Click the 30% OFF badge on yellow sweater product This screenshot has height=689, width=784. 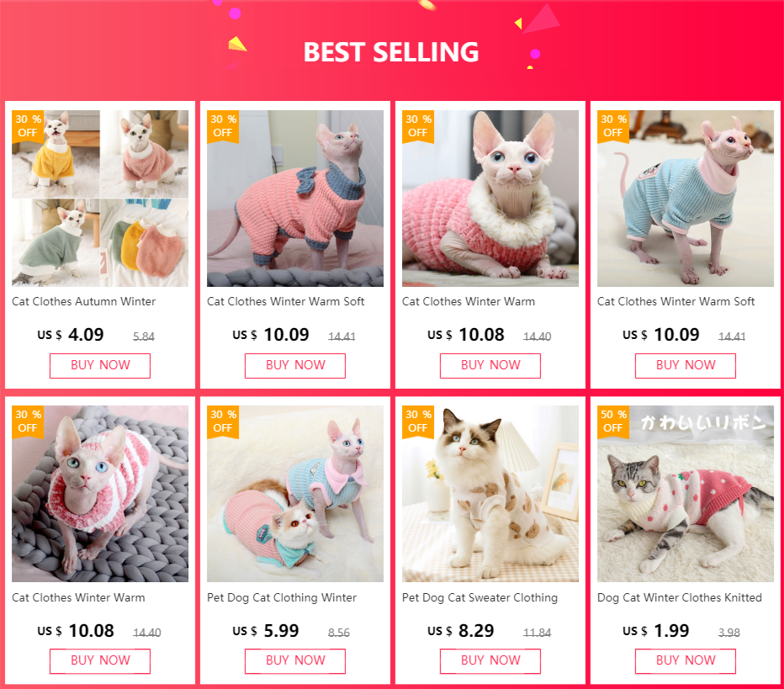point(27,126)
